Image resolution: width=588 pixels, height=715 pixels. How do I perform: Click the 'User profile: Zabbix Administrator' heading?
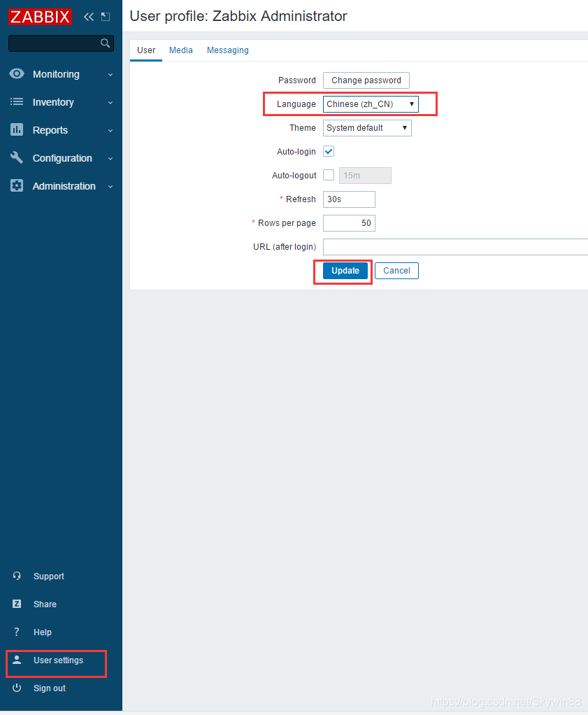pos(238,16)
